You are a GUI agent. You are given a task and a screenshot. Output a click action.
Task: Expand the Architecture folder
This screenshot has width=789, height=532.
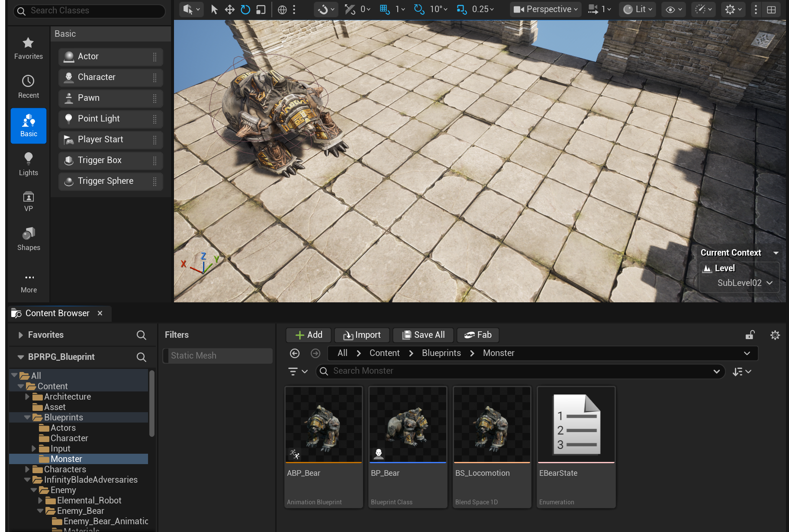coord(28,397)
